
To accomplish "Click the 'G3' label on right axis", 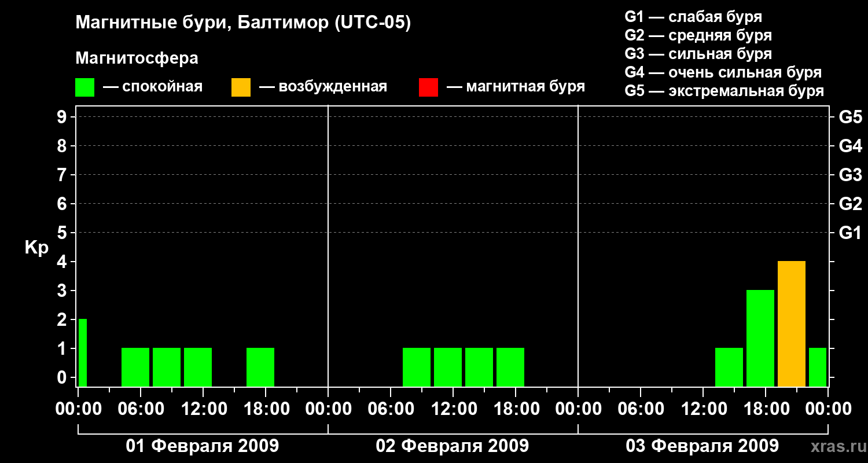I will point(850,175).
